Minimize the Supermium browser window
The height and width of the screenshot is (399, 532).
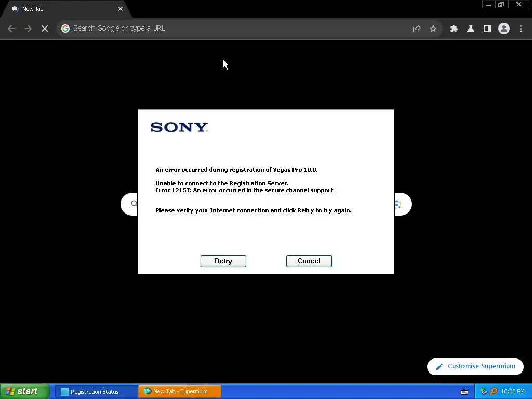(488, 5)
